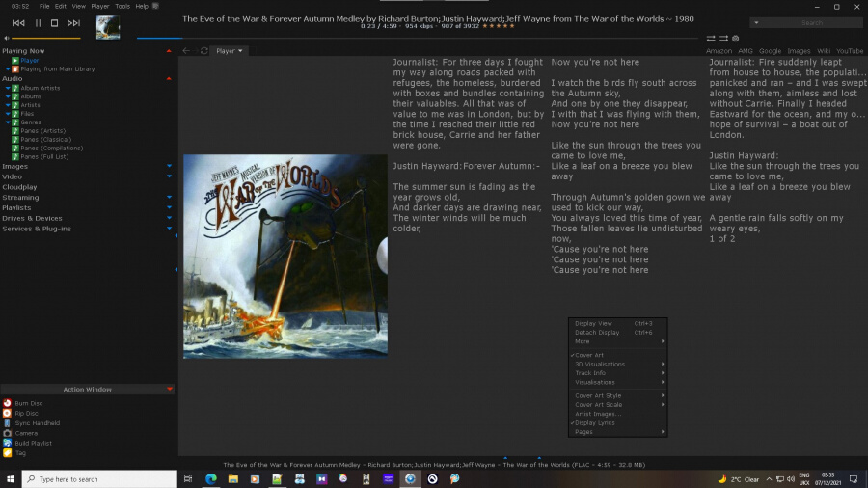Screen dimensions: 868x488
Task: Expand the Albums tree node
Action: 8,96
